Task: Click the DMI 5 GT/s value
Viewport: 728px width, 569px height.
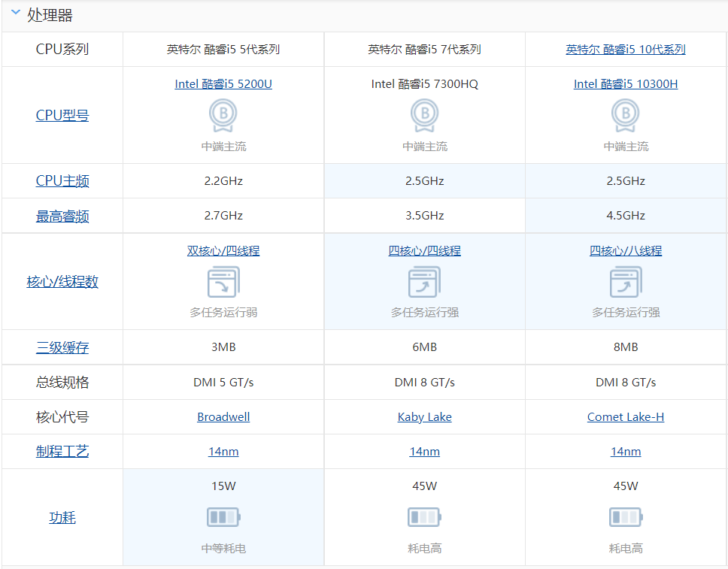Action: (223, 383)
